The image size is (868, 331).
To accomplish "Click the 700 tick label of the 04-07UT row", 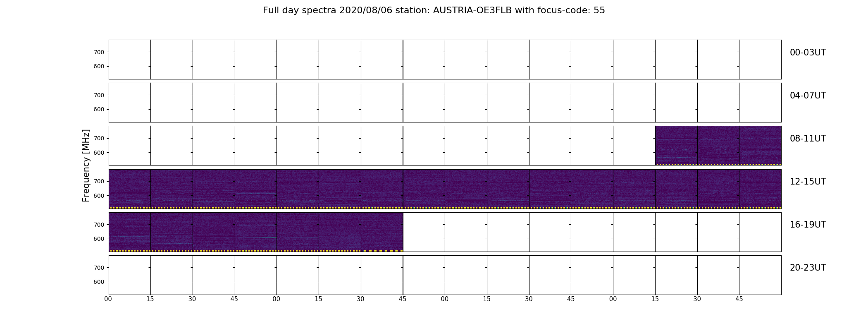I will coord(99,95).
